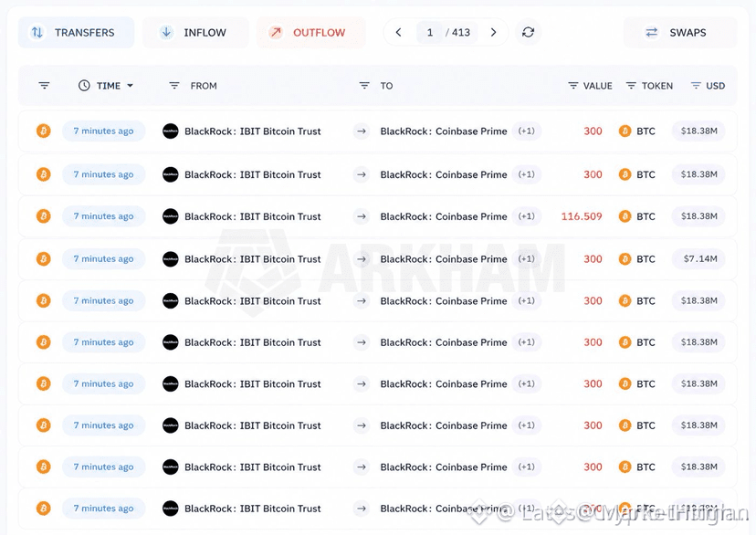Expand the (+1) badge in $7.14M row
This screenshot has height=535, width=756.
pos(527,258)
